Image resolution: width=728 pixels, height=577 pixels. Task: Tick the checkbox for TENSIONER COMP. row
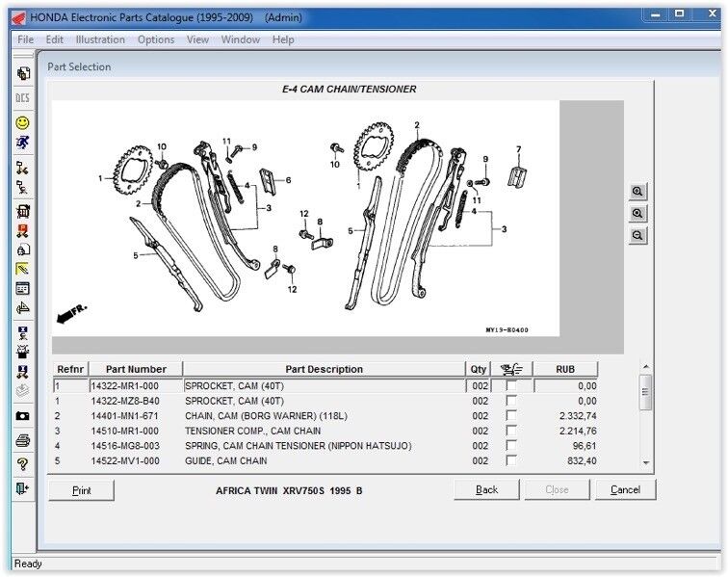coord(511,431)
